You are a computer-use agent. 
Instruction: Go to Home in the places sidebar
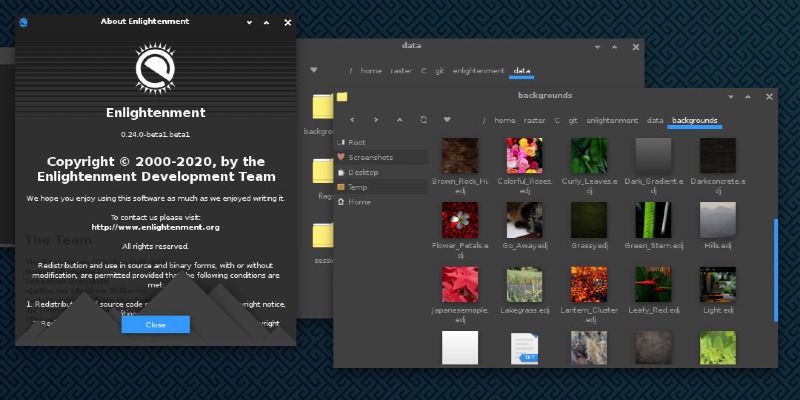[x=359, y=202]
